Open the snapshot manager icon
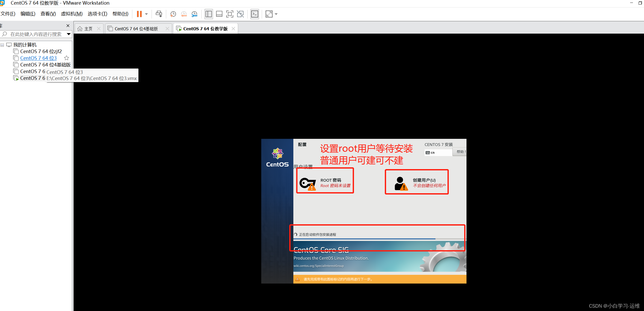The width and height of the screenshot is (644, 311). tap(194, 14)
